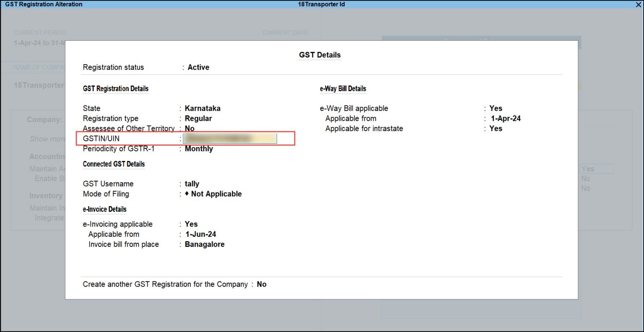
Task: Select the 18Transporter Id title bar entry
Action: point(320,4)
